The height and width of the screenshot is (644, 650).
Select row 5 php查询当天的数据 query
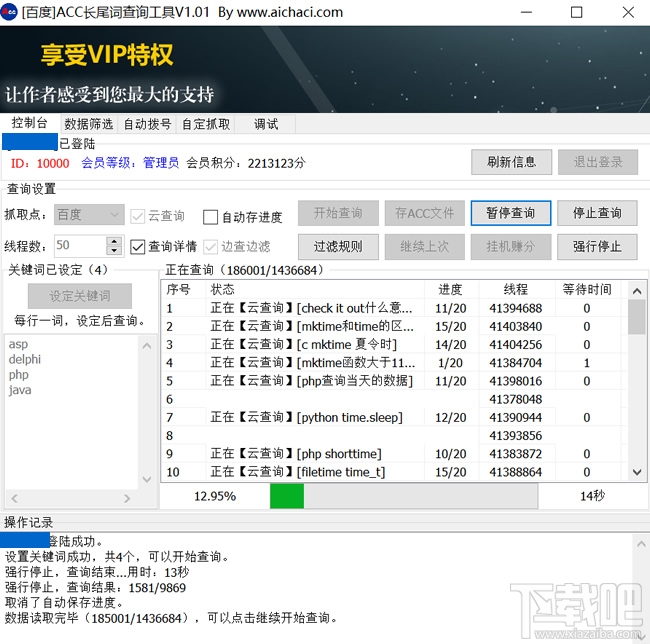point(392,381)
